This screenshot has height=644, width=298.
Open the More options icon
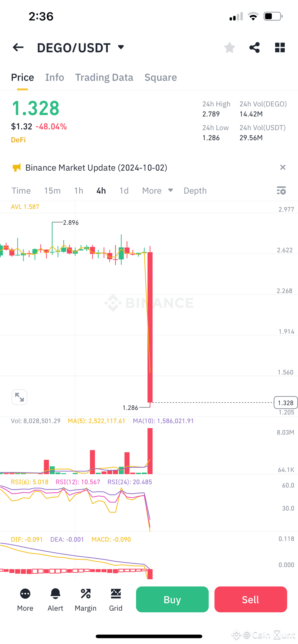click(x=25, y=600)
